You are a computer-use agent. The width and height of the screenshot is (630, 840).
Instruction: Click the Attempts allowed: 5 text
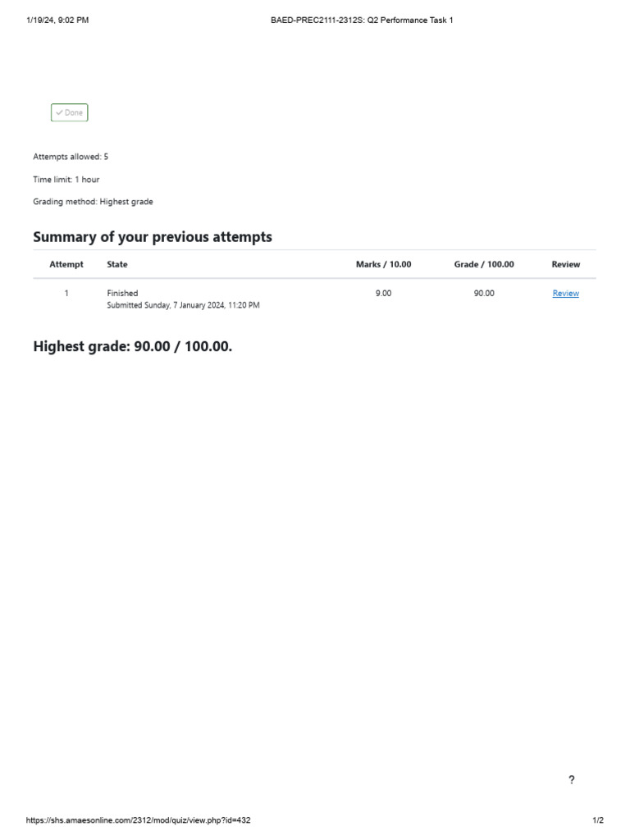pyautogui.click(x=71, y=157)
